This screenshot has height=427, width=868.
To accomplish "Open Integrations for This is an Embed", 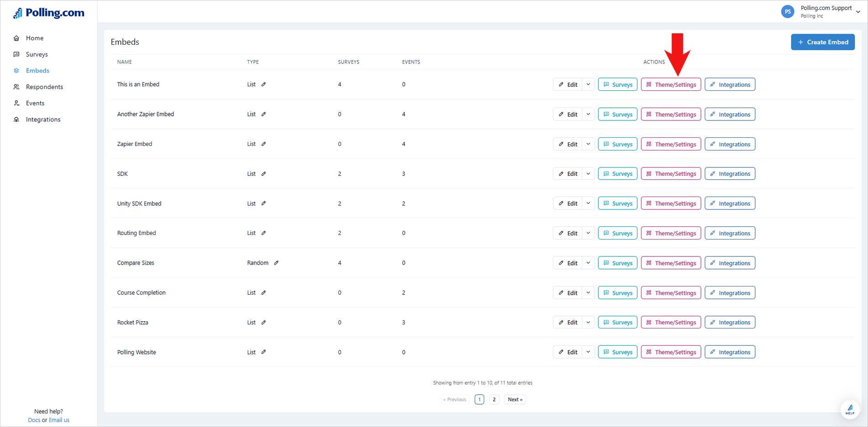I will click(x=730, y=84).
